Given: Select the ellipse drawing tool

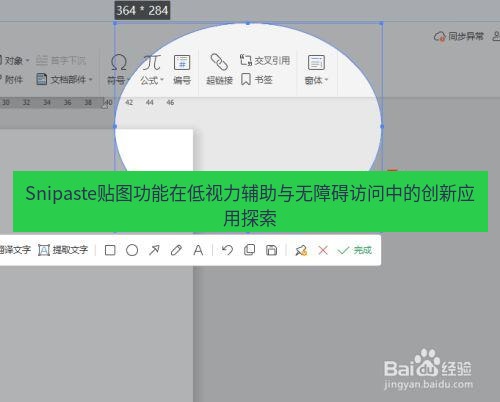Looking at the screenshot, I should [132, 250].
